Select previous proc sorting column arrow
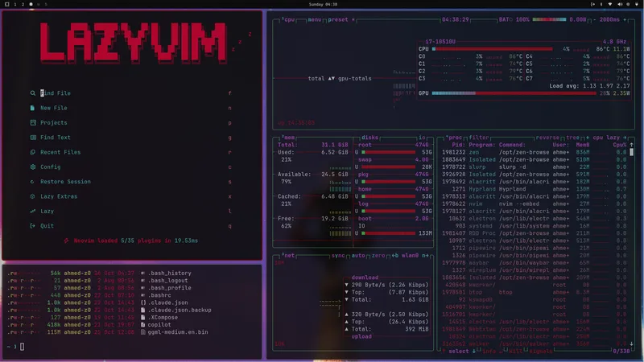 588,138
